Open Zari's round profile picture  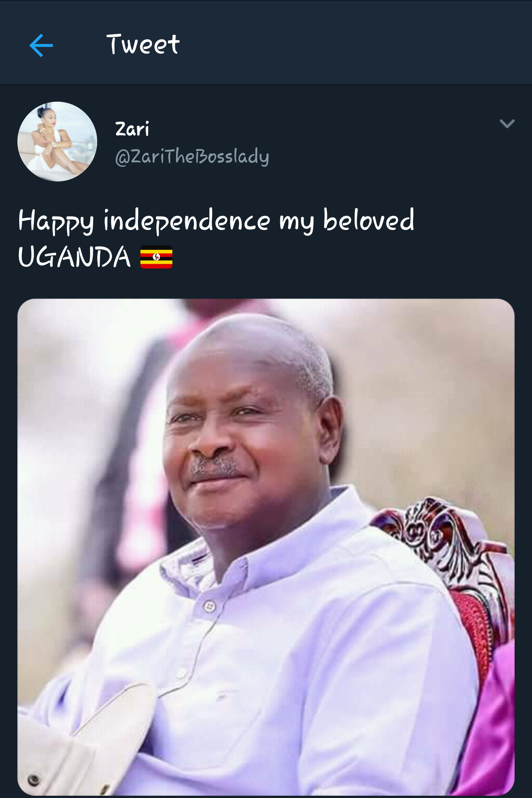pyautogui.click(x=57, y=142)
